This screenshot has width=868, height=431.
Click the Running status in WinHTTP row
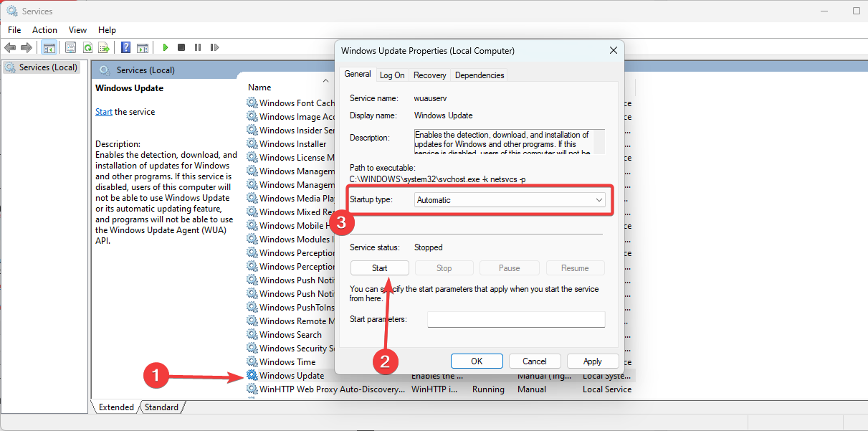[x=488, y=389]
